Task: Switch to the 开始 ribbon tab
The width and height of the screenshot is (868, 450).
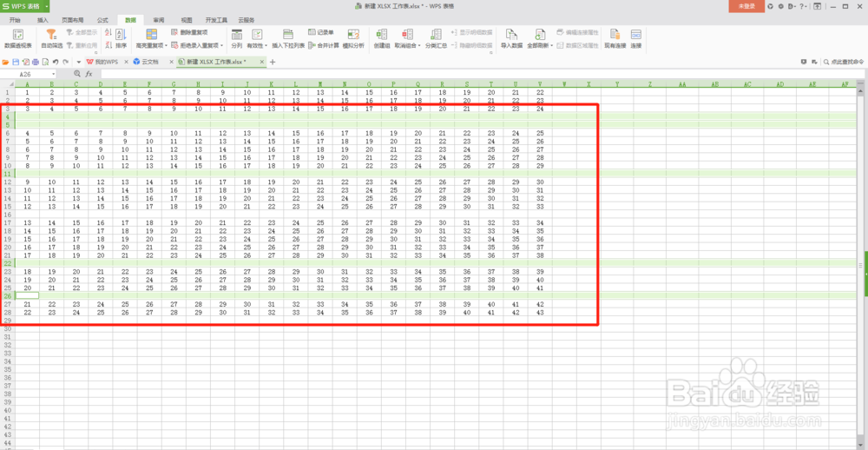Action: (x=15, y=20)
